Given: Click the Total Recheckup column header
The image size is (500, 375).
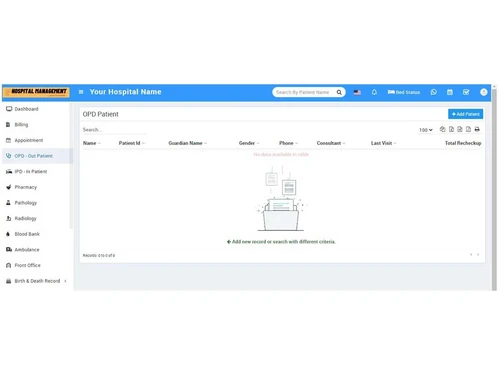Looking at the screenshot, I should [x=463, y=143].
